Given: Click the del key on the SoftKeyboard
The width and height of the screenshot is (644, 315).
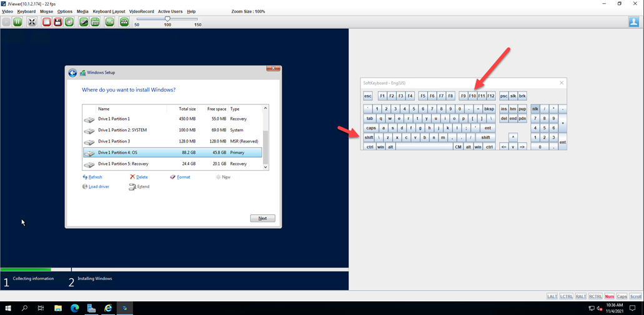Looking at the screenshot, I should 504,118.
